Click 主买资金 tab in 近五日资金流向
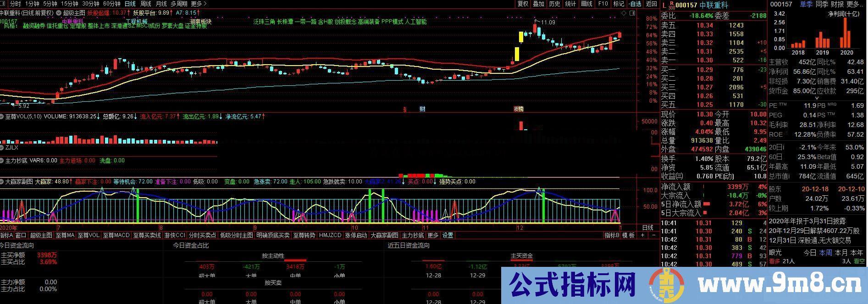 point(521,256)
